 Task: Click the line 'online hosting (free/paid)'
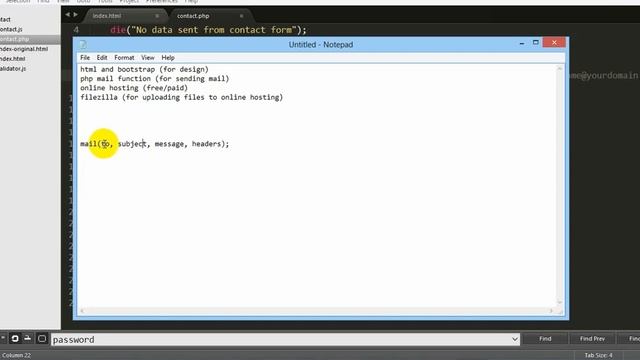(x=134, y=88)
